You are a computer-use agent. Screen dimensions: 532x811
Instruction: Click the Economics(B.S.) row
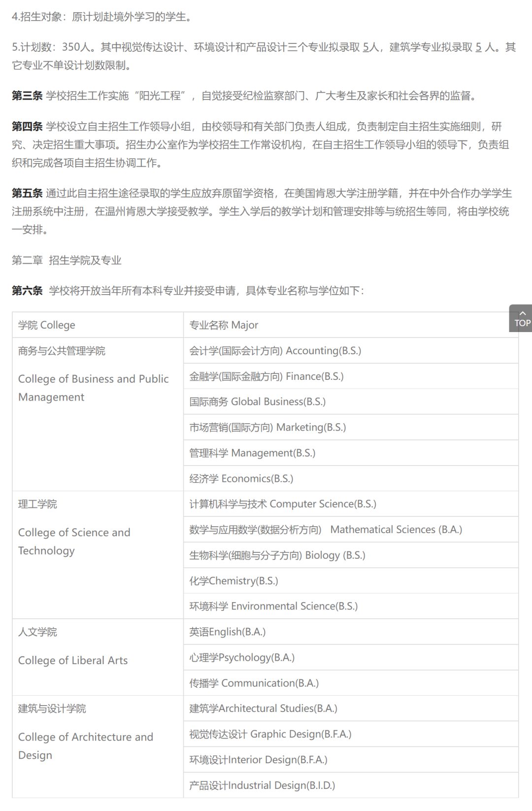point(351,479)
